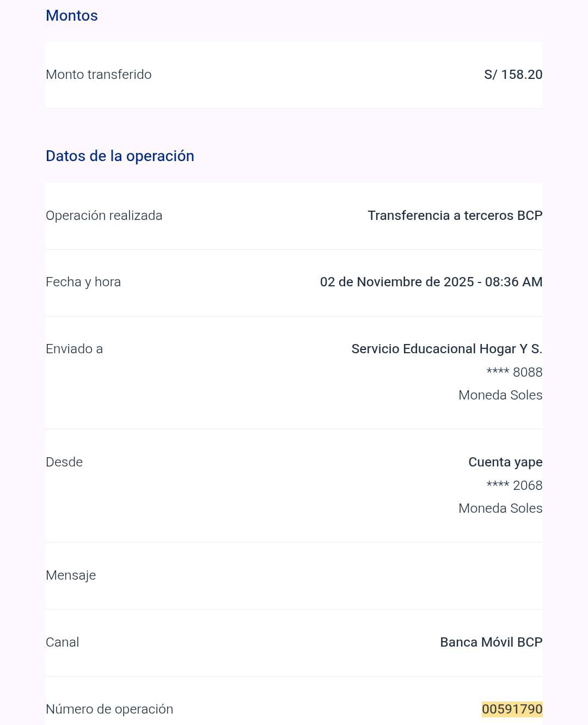This screenshot has height=725, width=588.
Task: Select the Mensaje label
Action: 71,575
